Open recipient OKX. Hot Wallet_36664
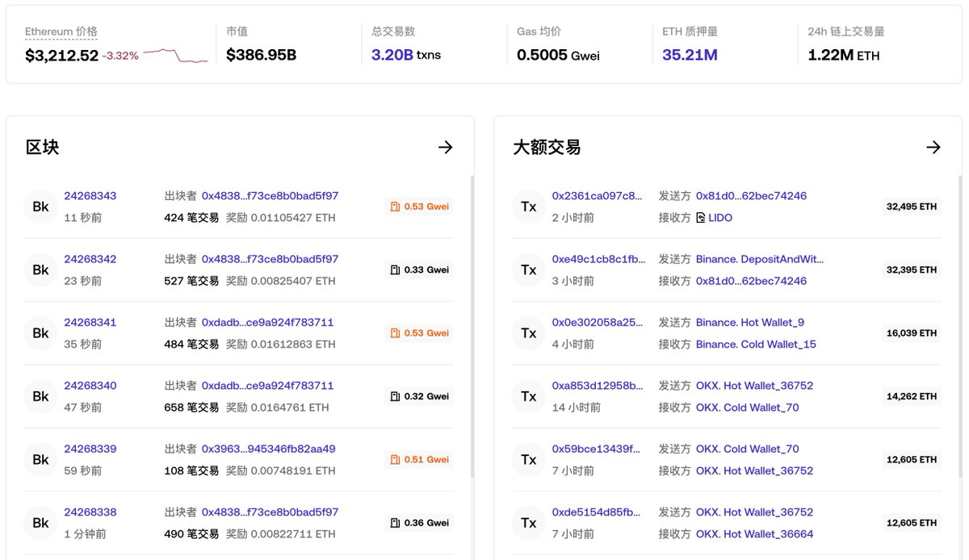The width and height of the screenshot is (969, 560). pos(755,533)
